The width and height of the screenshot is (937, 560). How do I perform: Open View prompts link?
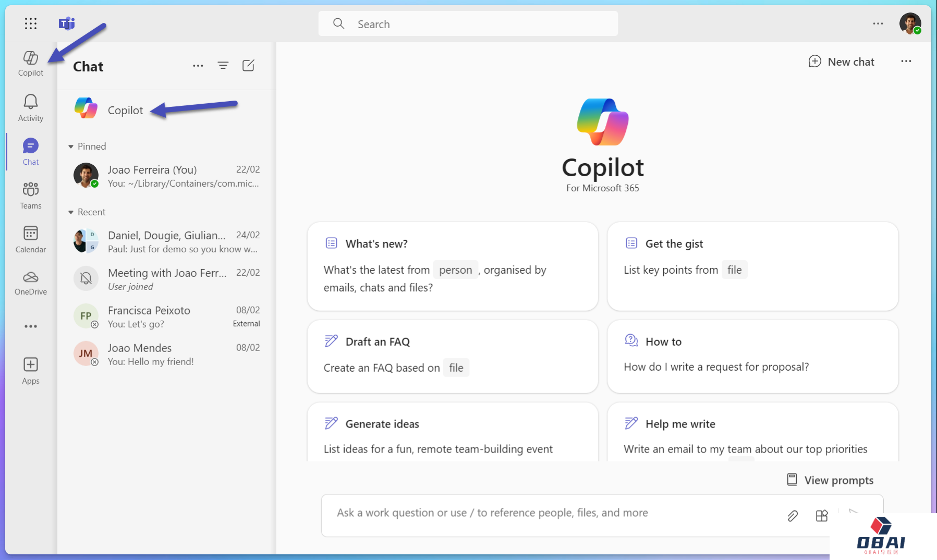click(830, 480)
